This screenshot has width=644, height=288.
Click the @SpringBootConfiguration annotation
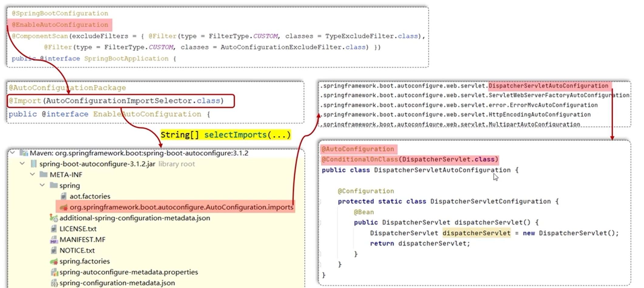pos(60,13)
